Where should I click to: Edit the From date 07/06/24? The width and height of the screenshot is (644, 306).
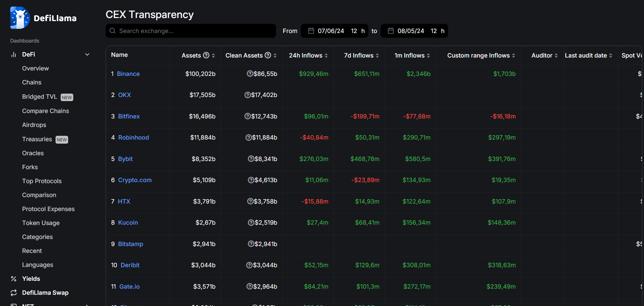pyautogui.click(x=331, y=31)
